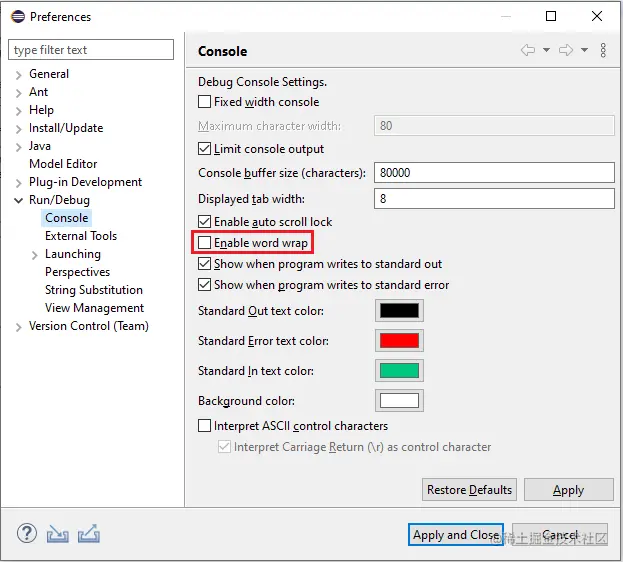Click Console buffer size field
The image size is (623, 562).
click(494, 172)
